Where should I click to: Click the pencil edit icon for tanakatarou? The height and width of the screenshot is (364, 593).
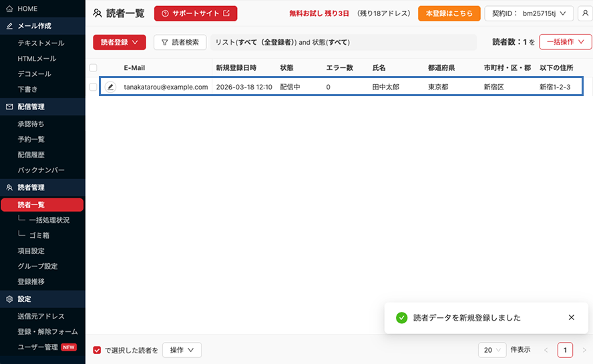tap(110, 87)
